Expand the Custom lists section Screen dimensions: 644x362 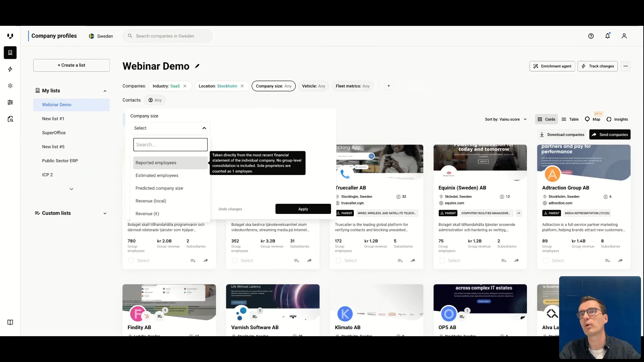pyautogui.click(x=105, y=213)
